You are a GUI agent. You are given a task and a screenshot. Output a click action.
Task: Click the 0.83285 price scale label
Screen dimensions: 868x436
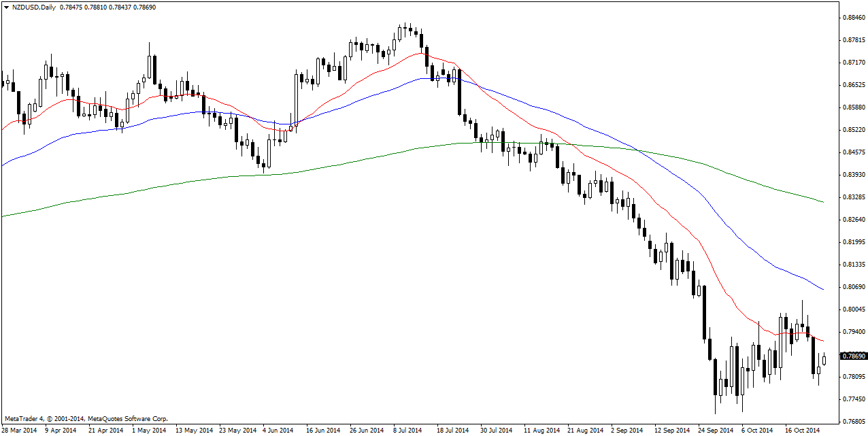853,197
